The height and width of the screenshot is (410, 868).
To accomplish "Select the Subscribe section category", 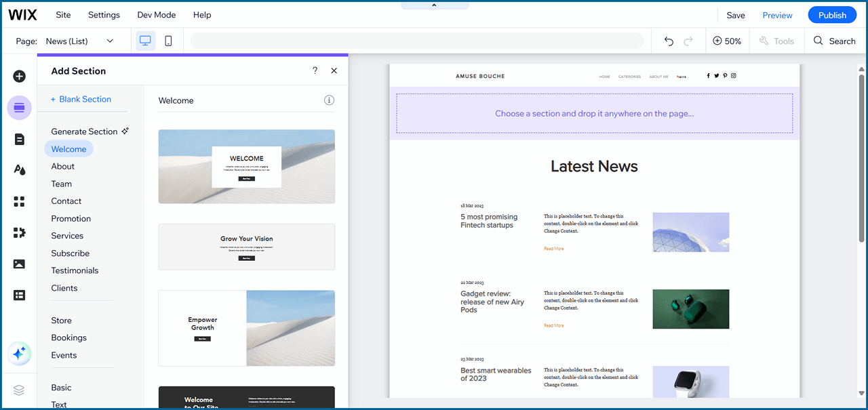I will [x=71, y=253].
